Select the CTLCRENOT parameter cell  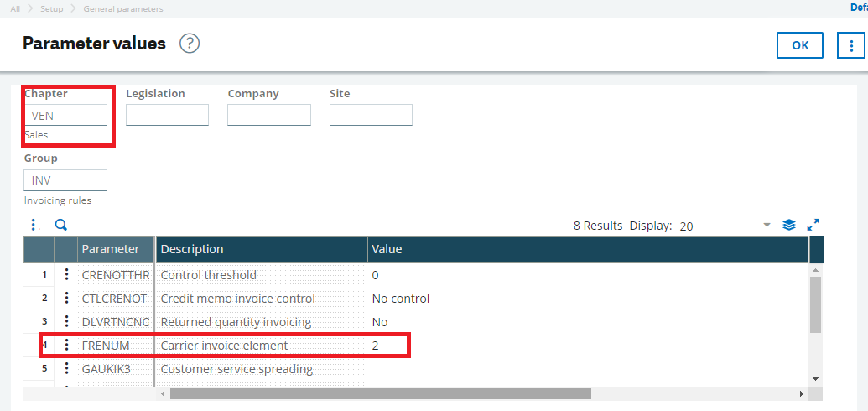pos(117,298)
